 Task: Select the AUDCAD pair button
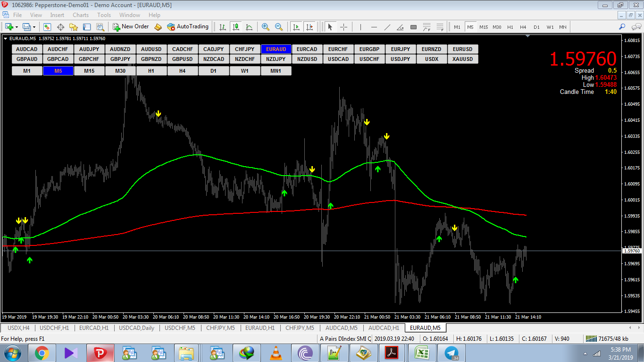27,49
